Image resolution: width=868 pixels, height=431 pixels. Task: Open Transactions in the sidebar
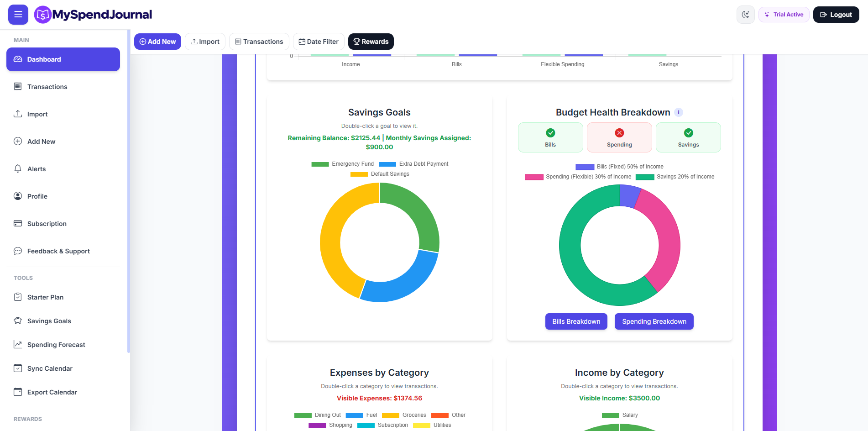pyautogui.click(x=63, y=87)
